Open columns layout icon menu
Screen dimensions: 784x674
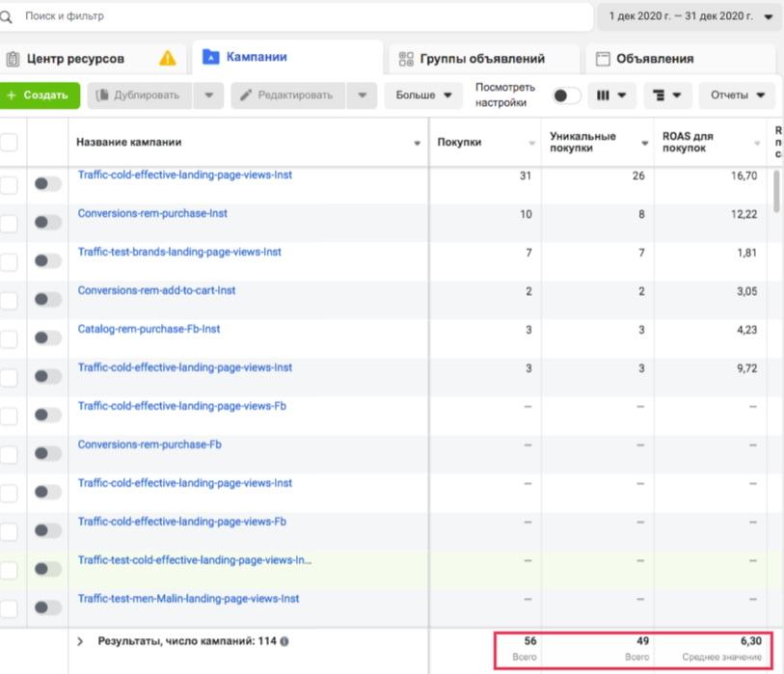(x=612, y=95)
